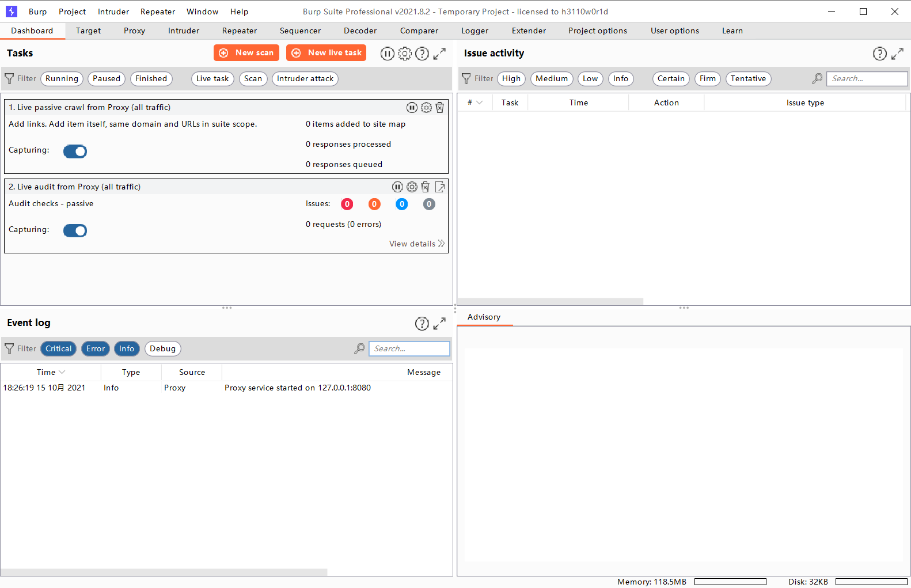Toggle the Debug event log filter
The image size is (911, 588).
pos(163,348)
